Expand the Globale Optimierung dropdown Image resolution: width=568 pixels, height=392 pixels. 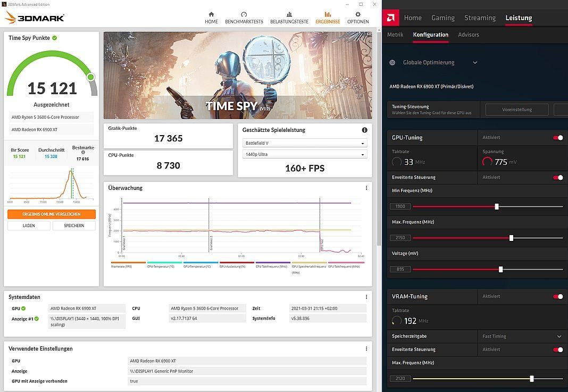point(475,62)
